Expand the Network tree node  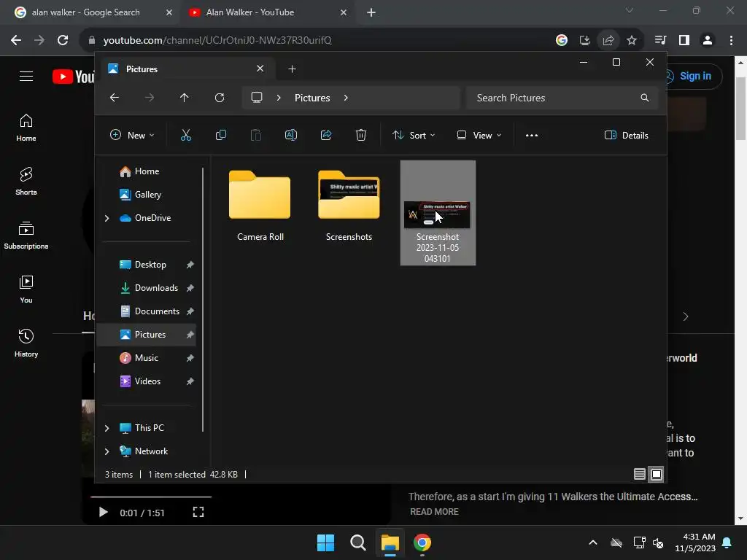(107, 451)
